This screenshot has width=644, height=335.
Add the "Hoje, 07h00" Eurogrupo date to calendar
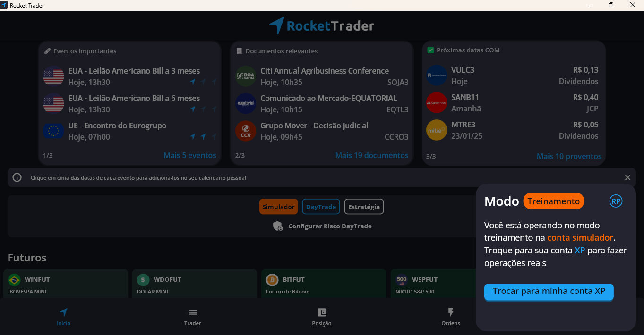[x=89, y=137]
